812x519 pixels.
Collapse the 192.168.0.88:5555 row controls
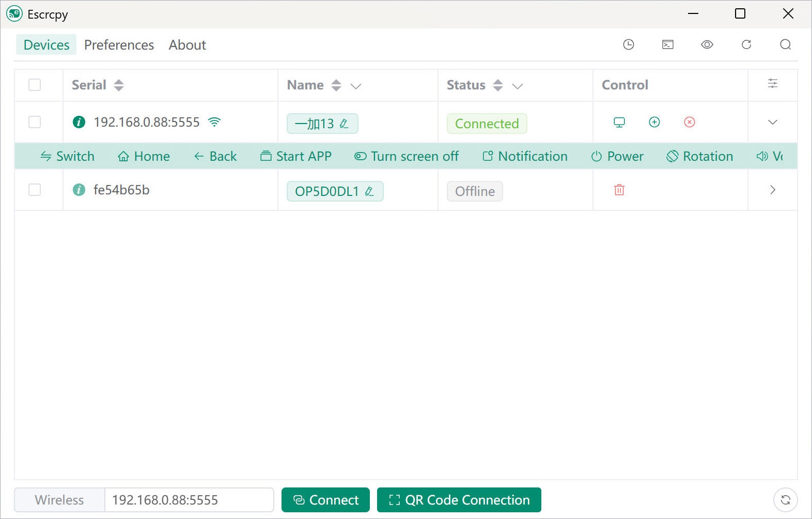pos(773,122)
